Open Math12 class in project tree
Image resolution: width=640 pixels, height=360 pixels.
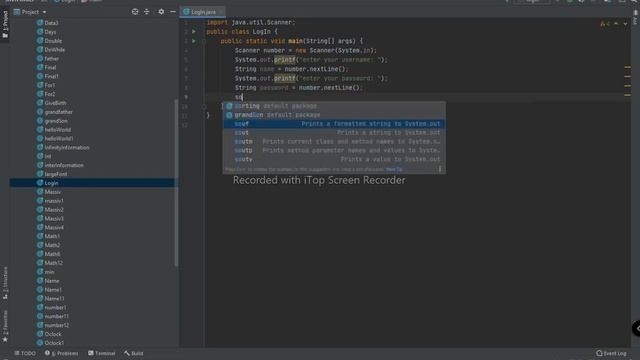53,263
